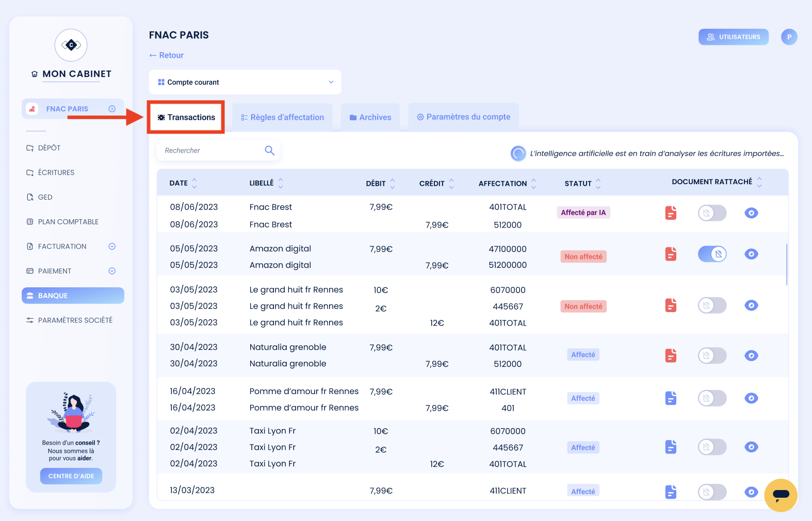
Task: Switch to Règles d'affectation tab
Action: pyautogui.click(x=282, y=117)
